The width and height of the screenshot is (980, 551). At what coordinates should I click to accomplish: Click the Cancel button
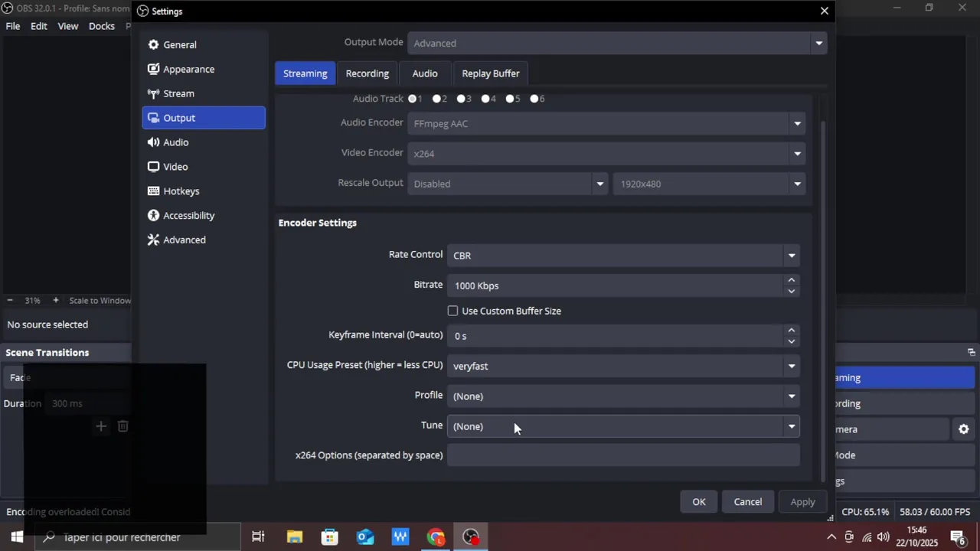748,502
